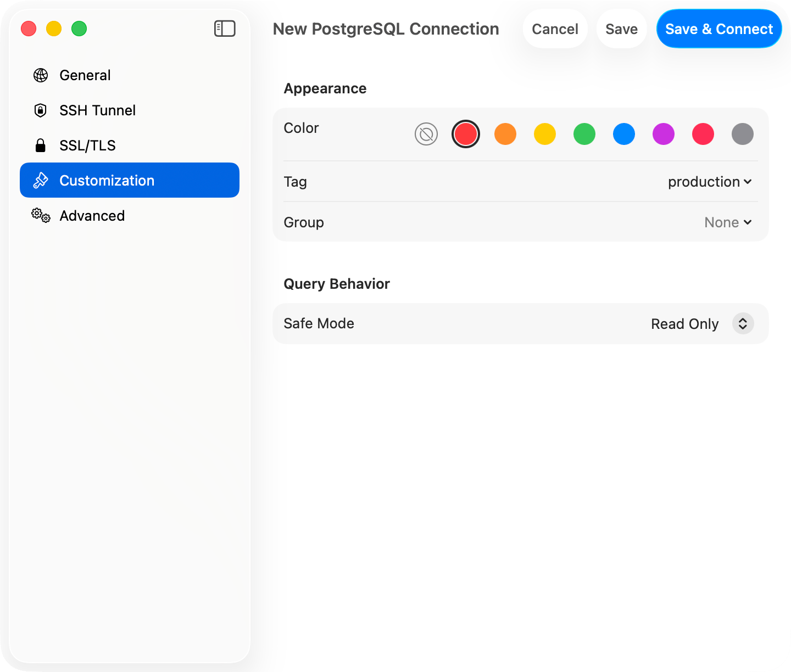Viewport: 791px width, 672px height.
Task: Select the pink color swatch
Action: tap(703, 134)
